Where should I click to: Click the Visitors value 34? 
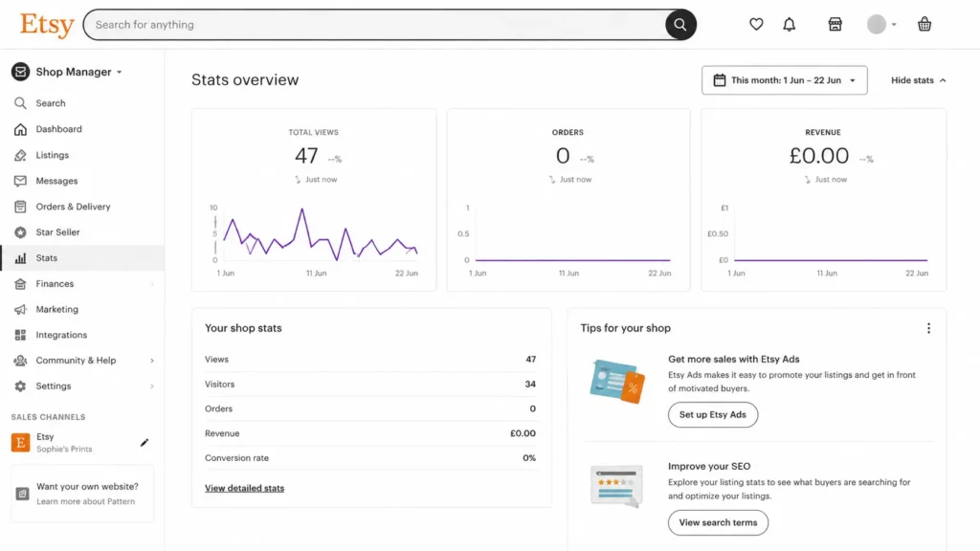pyautogui.click(x=530, y=385)
